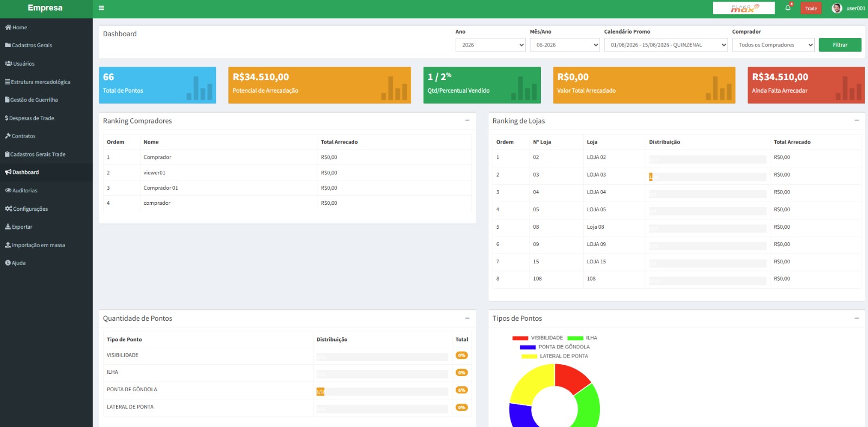This screenshot has height=427, width=868.
Task: Click the Auditorias eye icon
Action: click(8, 191)
